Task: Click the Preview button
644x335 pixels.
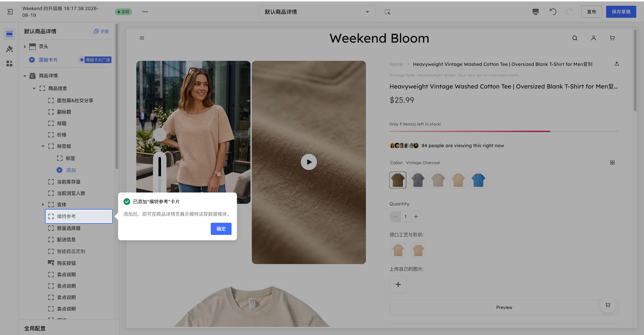Action: (504, 308)
